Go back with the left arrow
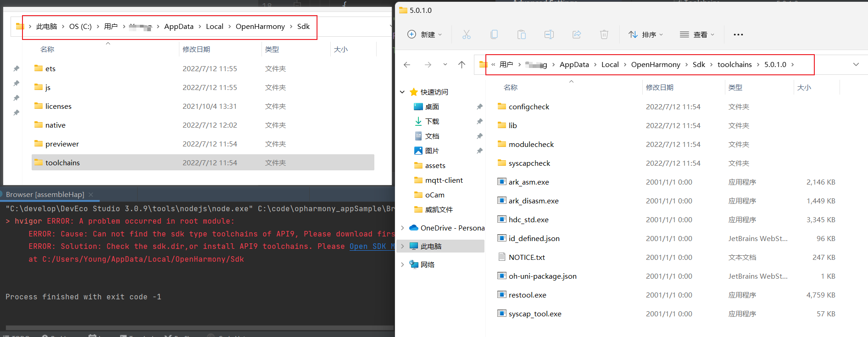This screenshot has height=337, width=868. point(407,65)
